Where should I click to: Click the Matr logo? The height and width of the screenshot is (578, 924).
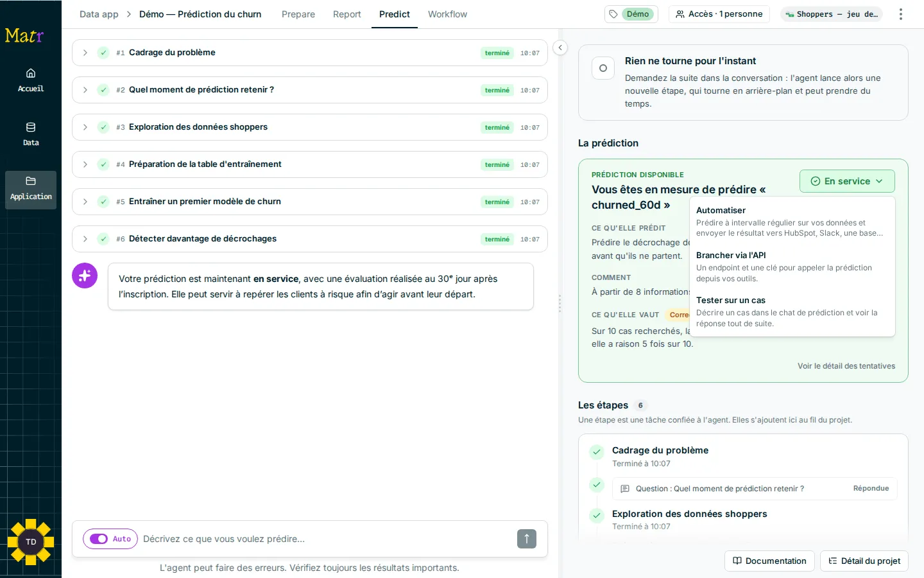[x=24, y=36]
